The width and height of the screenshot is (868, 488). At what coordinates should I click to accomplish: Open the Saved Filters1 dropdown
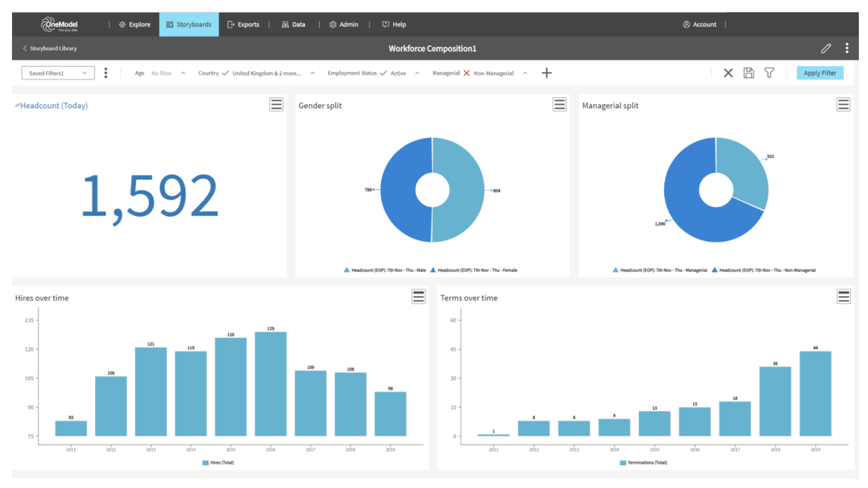tap(58, 73)
